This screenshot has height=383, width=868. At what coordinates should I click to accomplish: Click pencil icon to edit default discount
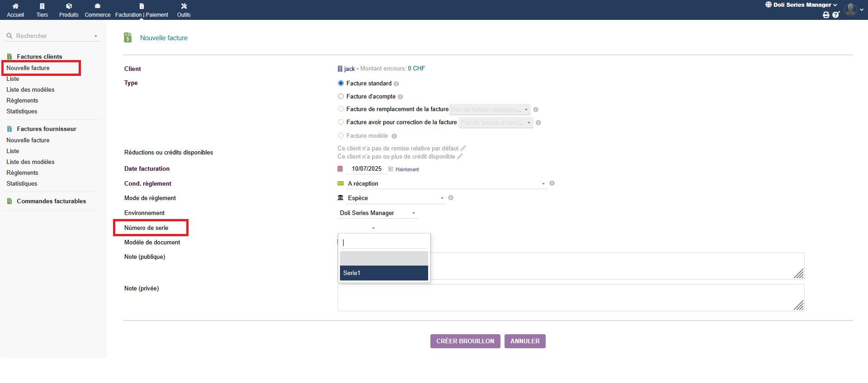tap(463, 149)
